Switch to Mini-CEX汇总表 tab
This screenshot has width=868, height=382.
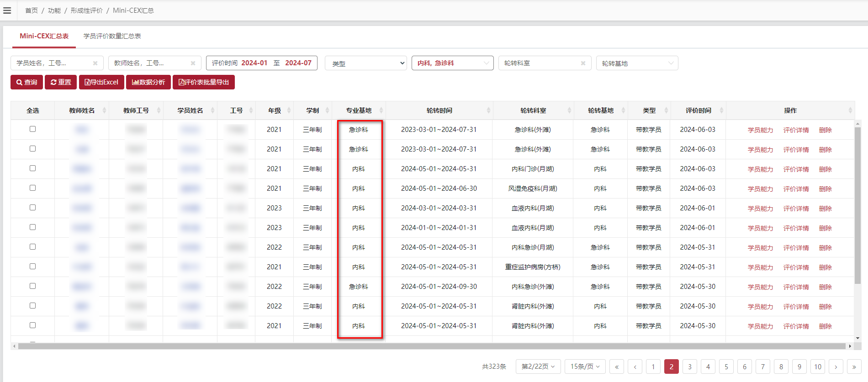(44, 36)
